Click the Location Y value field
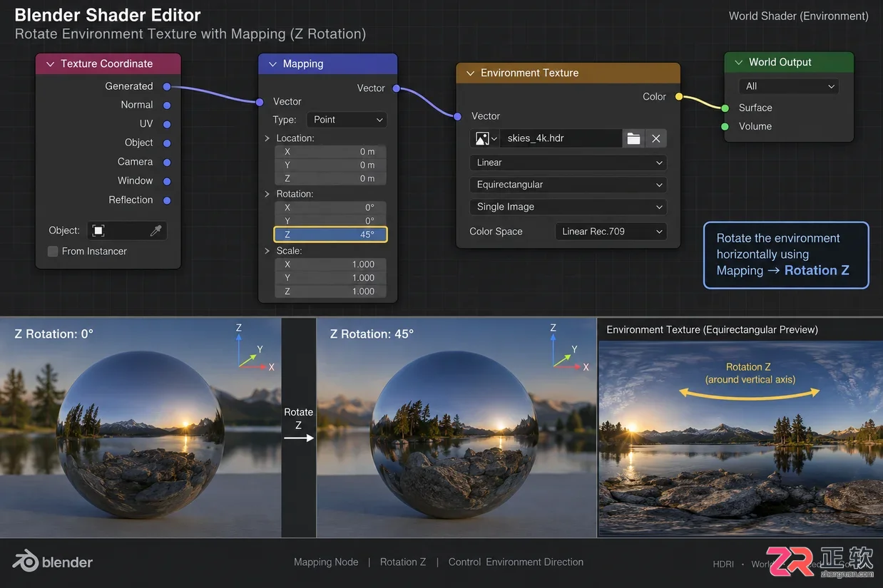This screenshot has height=588, width=883. coord(330,165)
